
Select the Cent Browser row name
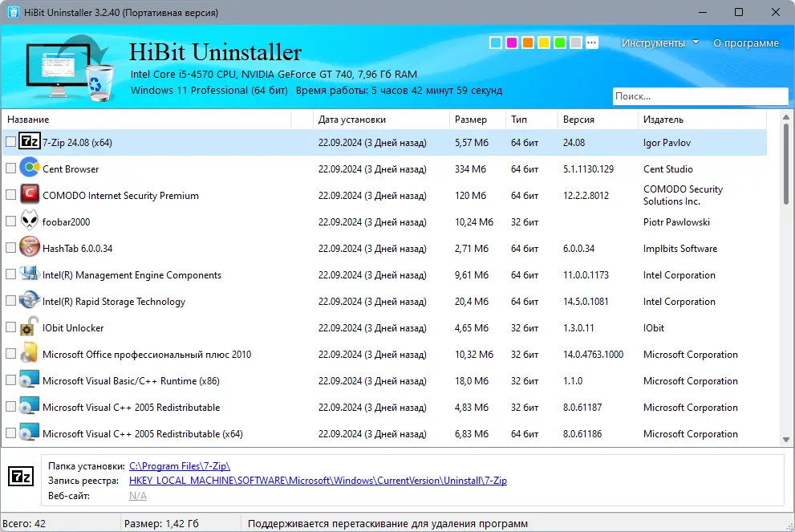71,169
